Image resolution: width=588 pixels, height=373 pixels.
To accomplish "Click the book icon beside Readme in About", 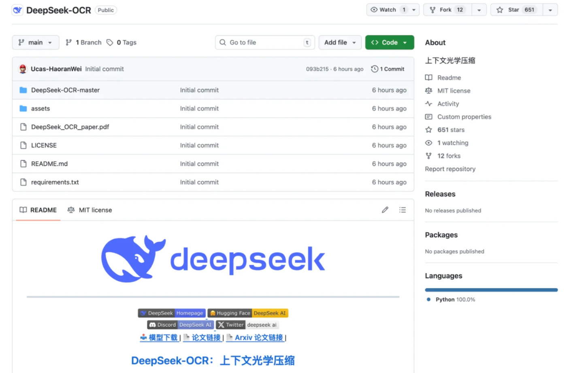I will click(x=429, y=77).
